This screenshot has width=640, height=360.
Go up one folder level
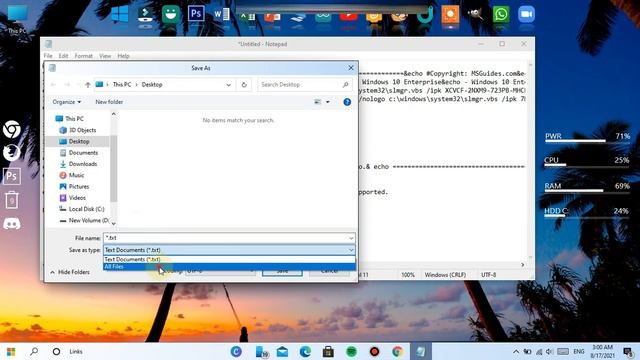(88, 84)
